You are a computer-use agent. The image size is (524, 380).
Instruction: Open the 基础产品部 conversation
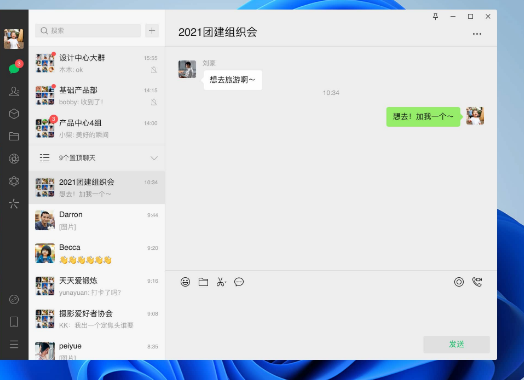[x=97, y=96]
